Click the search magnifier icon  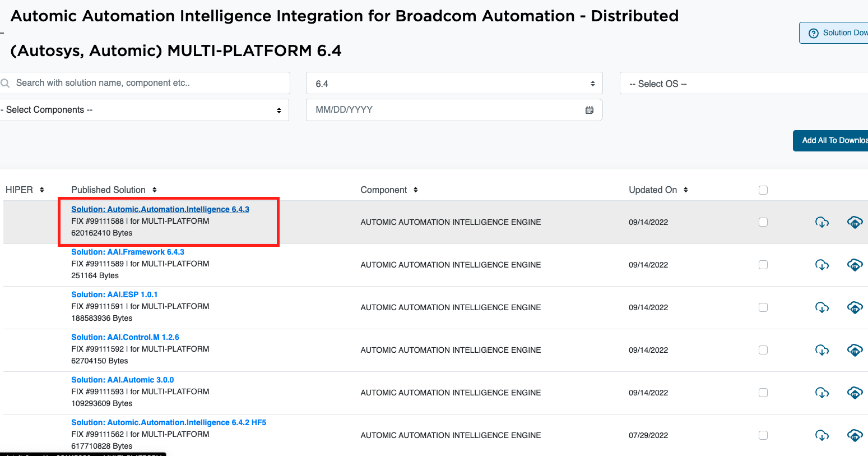point(6,83)
